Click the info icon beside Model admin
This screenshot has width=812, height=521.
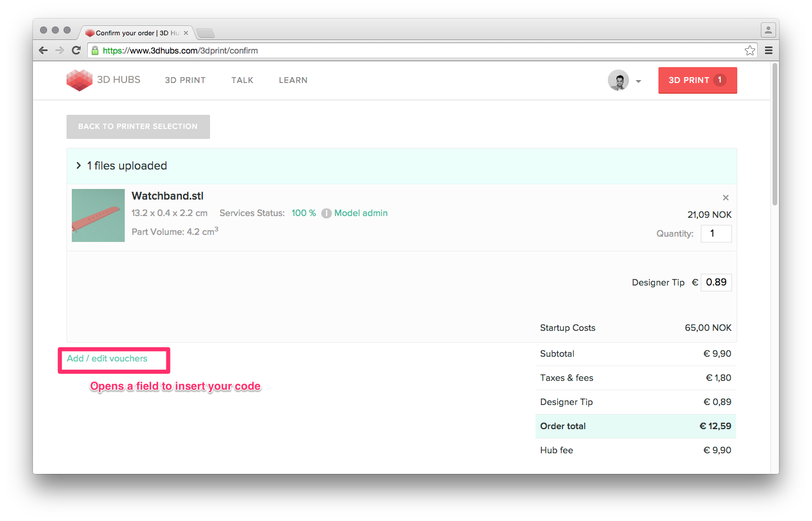327,214
